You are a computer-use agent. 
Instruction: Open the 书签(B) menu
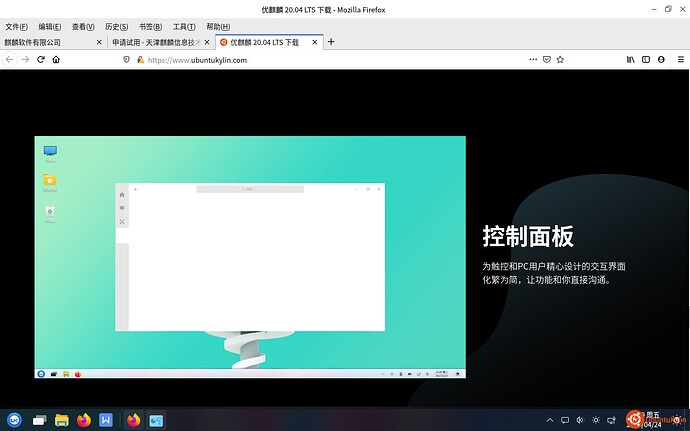(x=150, y=27)
